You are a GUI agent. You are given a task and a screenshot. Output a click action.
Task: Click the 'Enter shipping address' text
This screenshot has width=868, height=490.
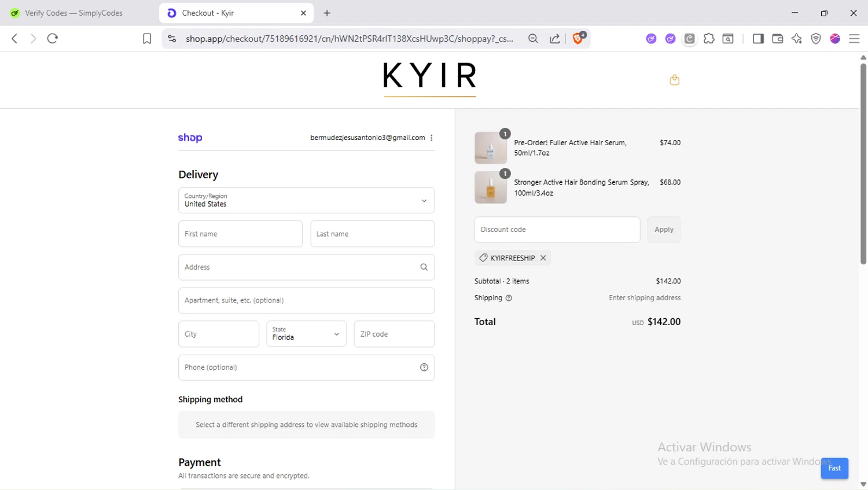(645, 298)
